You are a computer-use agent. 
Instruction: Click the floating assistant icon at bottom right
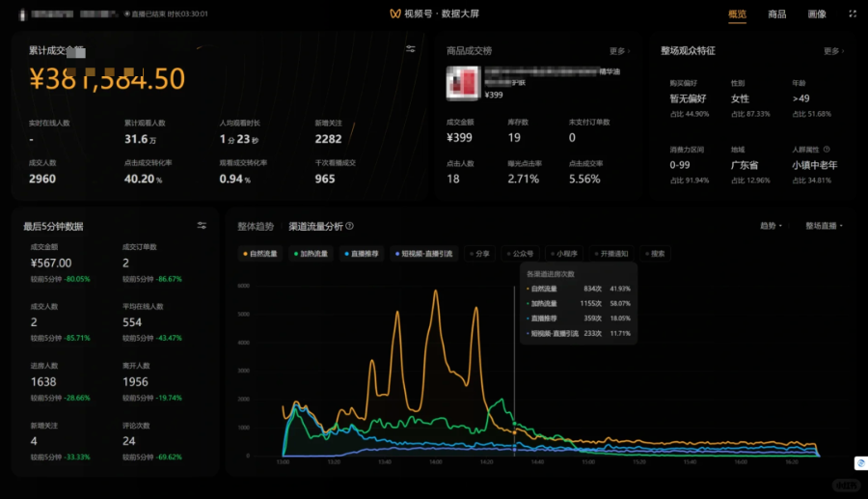(858, 462)
